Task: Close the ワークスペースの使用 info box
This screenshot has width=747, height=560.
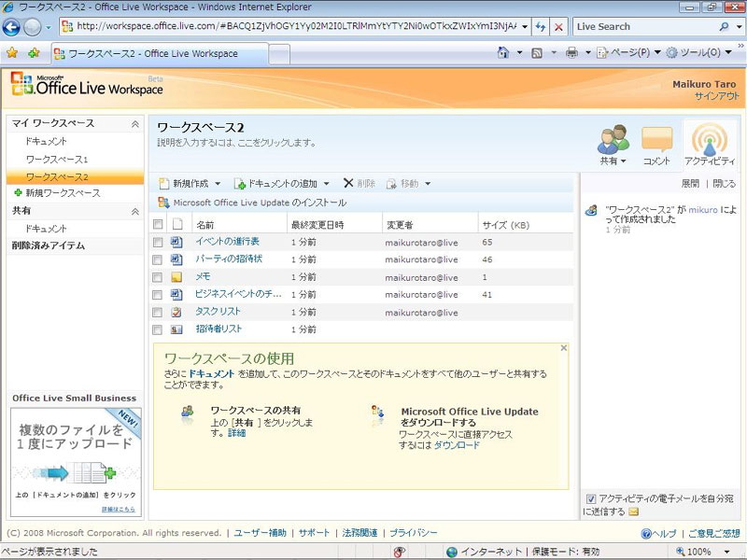Action: (x=564, y=348)
